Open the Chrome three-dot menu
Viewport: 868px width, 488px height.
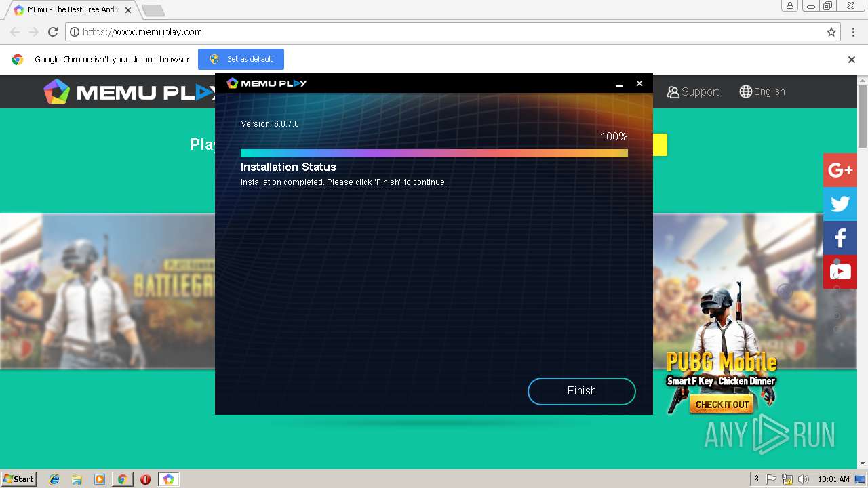tap(853, 32)
